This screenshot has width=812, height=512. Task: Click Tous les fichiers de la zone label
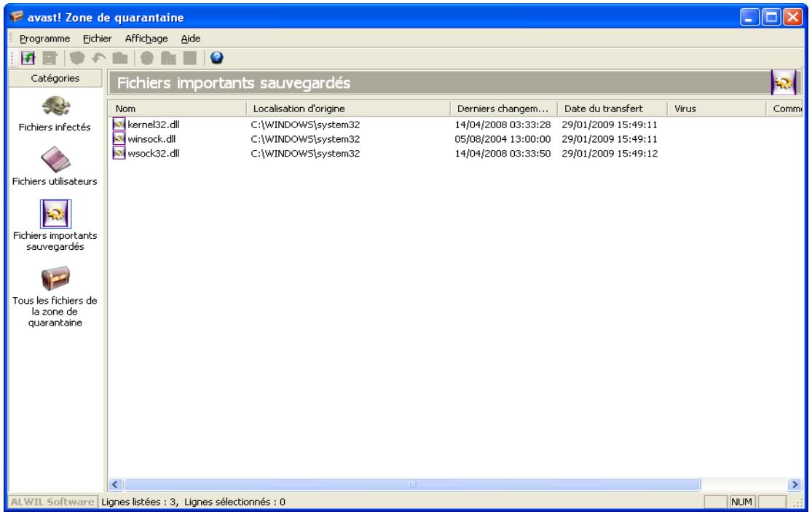(x=55, y=311)
